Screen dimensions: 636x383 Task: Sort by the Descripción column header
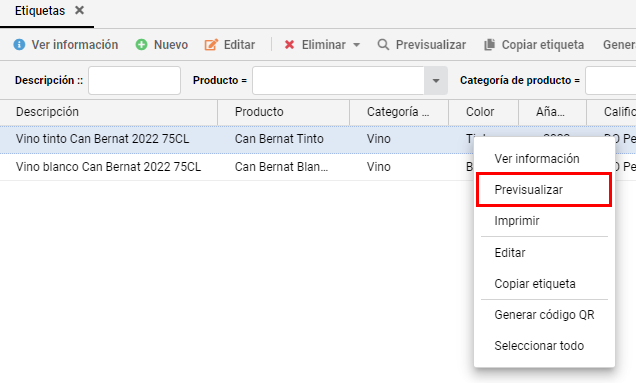tap(109, 112)
